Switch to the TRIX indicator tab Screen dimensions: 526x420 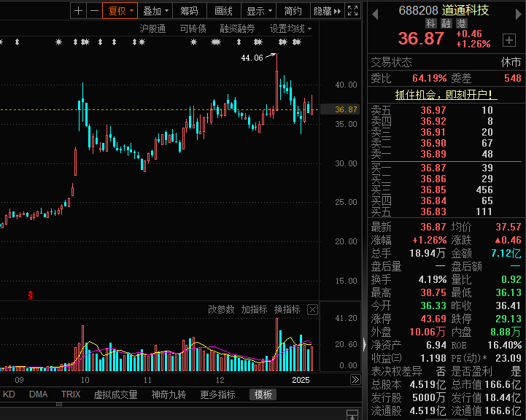[x=71, y=394]
